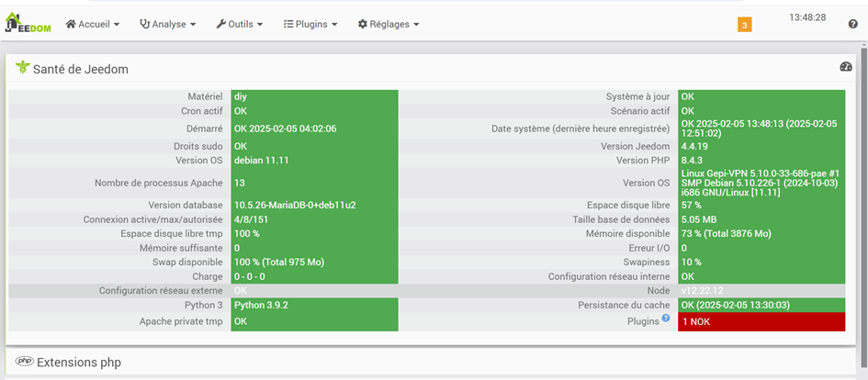Open the Réglages menu
This screenshot has height=380, width=868.
pos(388,25)
